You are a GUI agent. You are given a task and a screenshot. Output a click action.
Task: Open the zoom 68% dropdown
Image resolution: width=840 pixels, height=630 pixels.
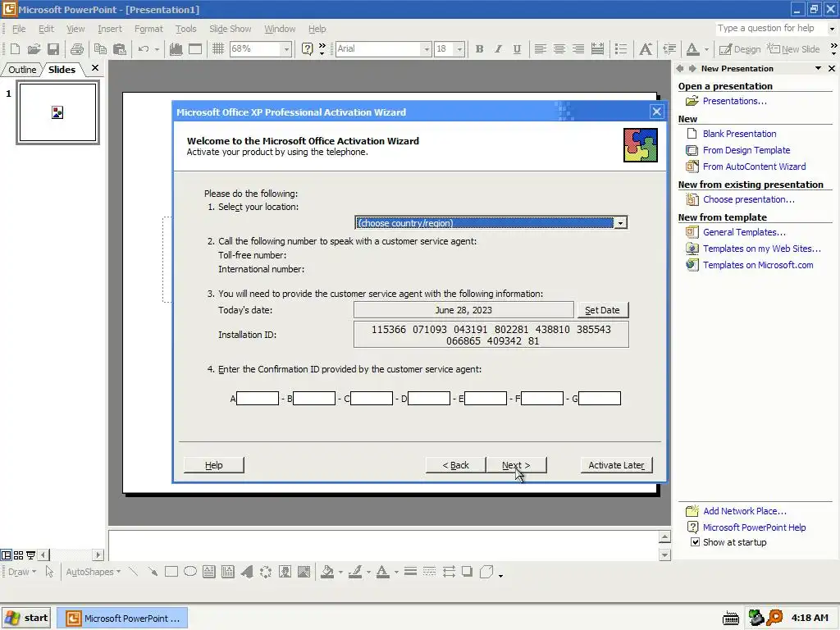pos(286,48)
